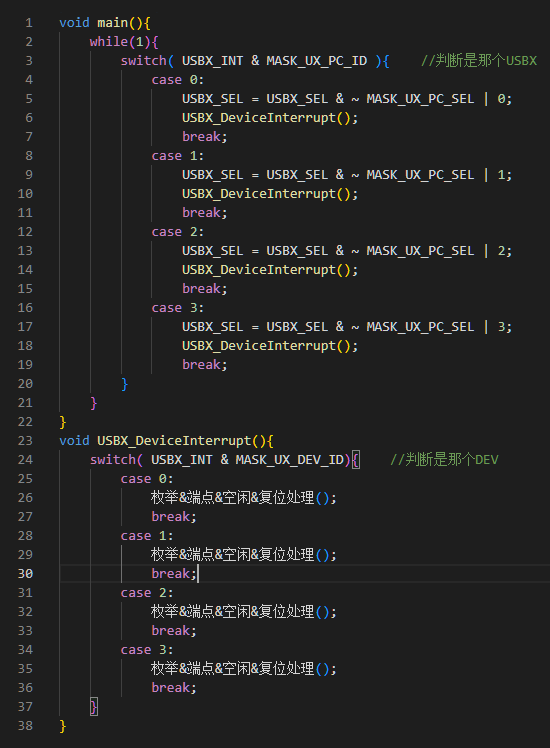
Task: Click 枚举&端点&空闲&复位处理 on line 35
Action: click(x=233, y=669)
